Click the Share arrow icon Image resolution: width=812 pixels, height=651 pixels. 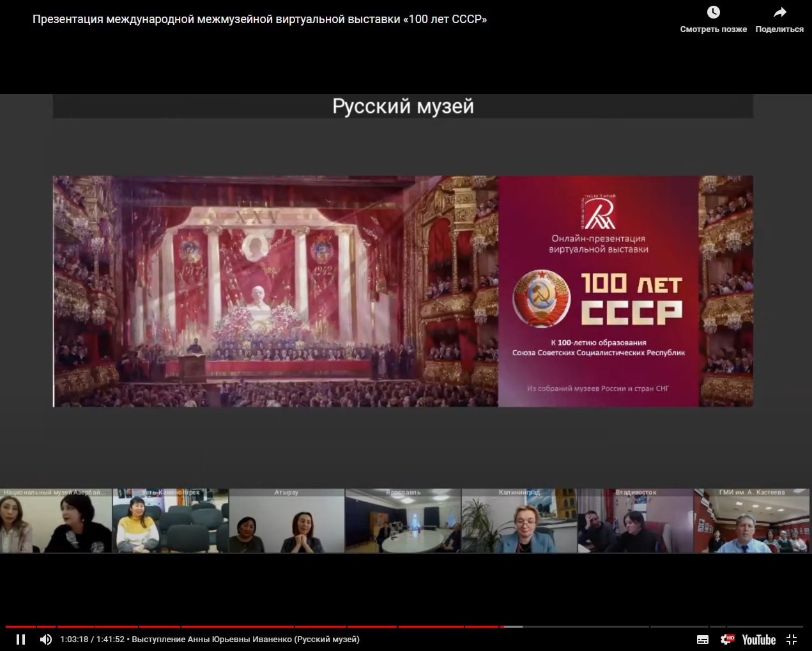click(779, 13)
